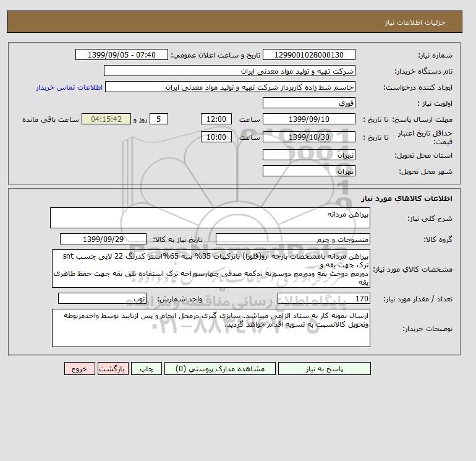This screenshot has width=476, height=461.
Task: Click the label 'مهلت ارسال پاسخ:'
Action: pyautogui.click(x=422, y=119)
